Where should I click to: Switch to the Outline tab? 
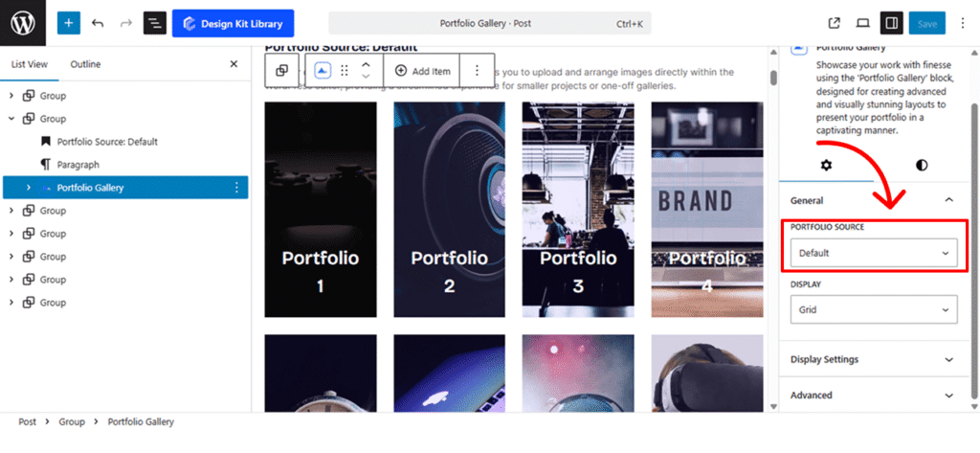click(85, 64)
